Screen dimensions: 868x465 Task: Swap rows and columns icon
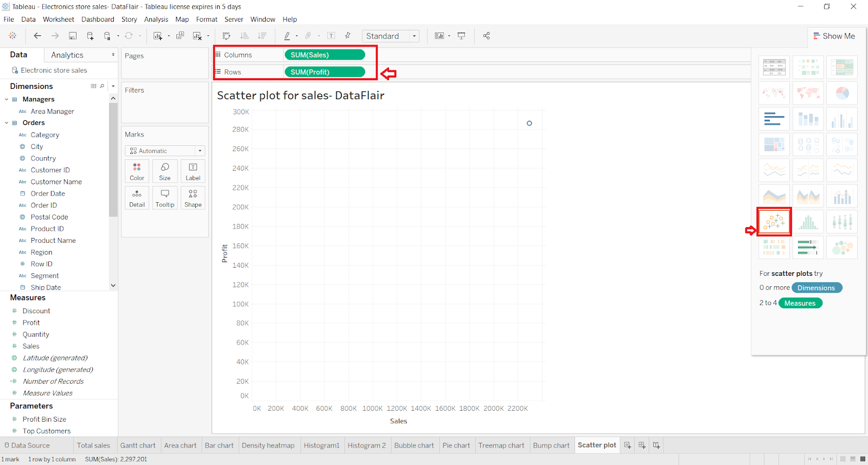coord(227,36)
